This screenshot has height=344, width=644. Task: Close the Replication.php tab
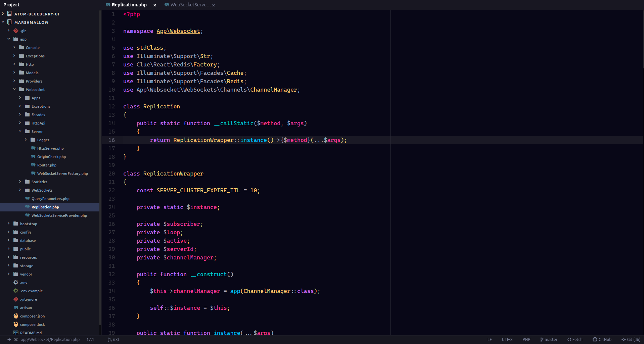154,5
